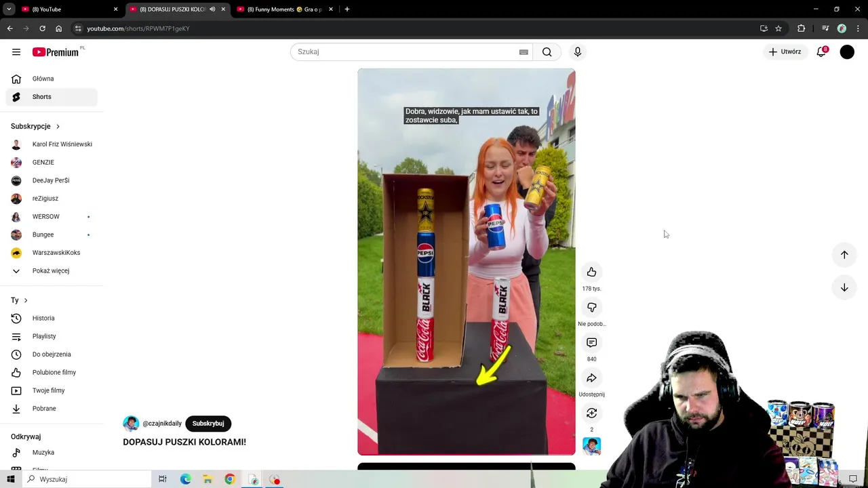Open the WERSOW channel
The image size is (868, 488).
click(x=52, y=217)
